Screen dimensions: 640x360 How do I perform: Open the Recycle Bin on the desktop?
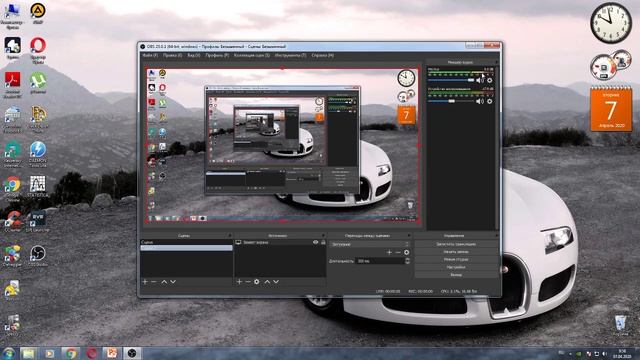point(620,325)
